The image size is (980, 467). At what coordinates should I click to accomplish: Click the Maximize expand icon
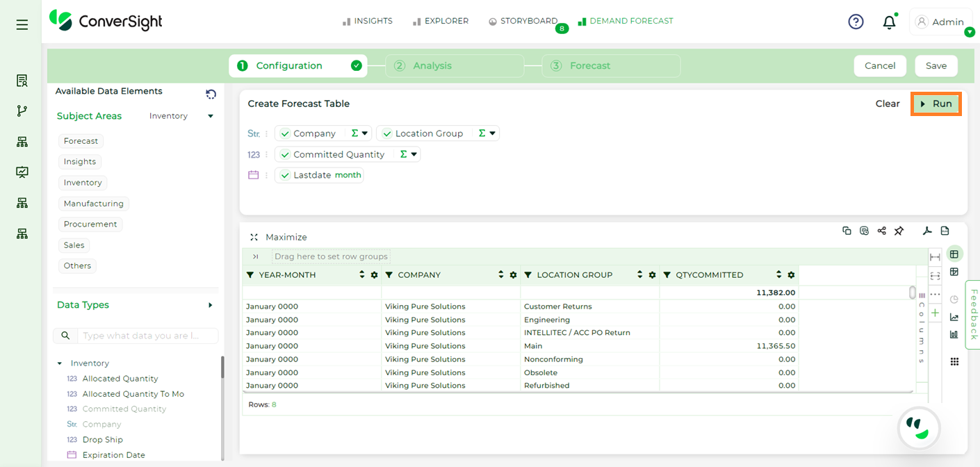point(254,237)
